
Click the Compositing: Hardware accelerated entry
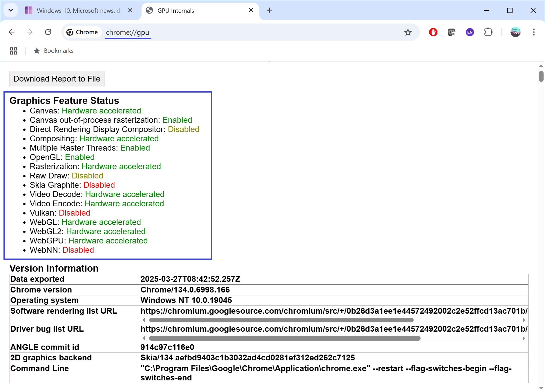[x=94, y=139]
